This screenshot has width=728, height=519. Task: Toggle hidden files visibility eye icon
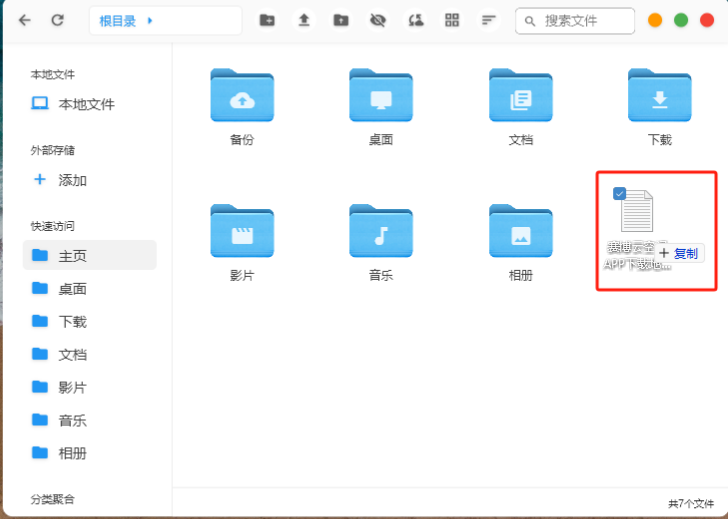click(x=378, y=20)
